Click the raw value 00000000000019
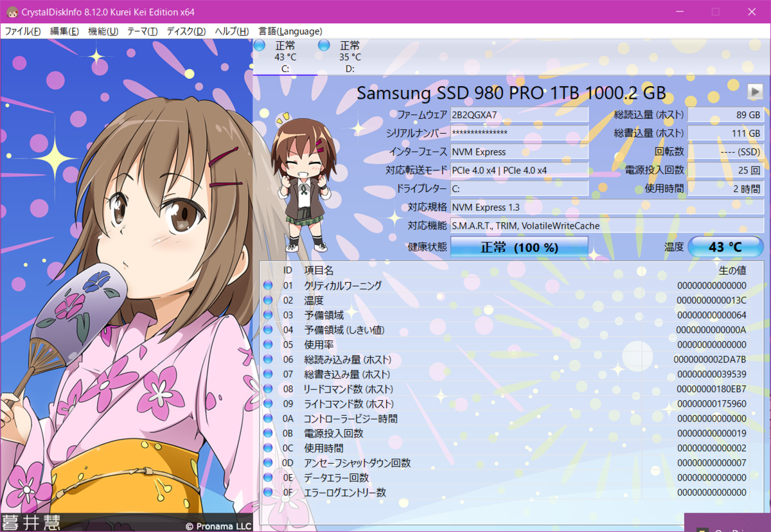 [712, 433]
